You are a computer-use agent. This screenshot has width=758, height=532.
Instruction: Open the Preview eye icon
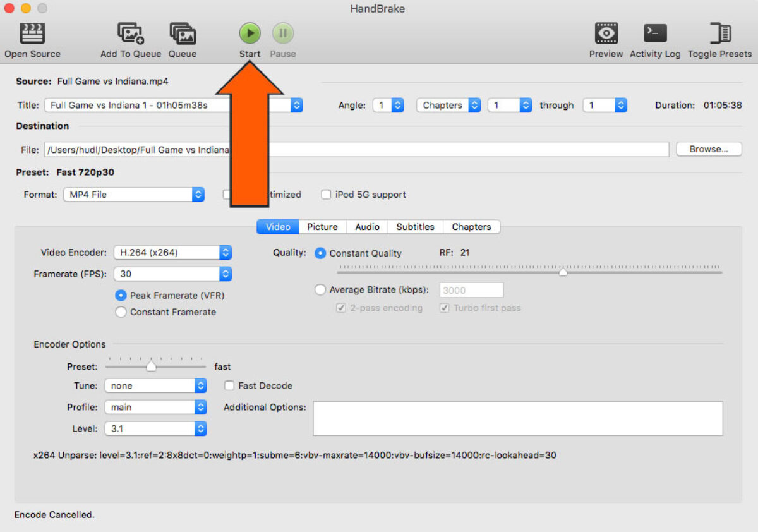pyautogui.click(x=606, y=33)
